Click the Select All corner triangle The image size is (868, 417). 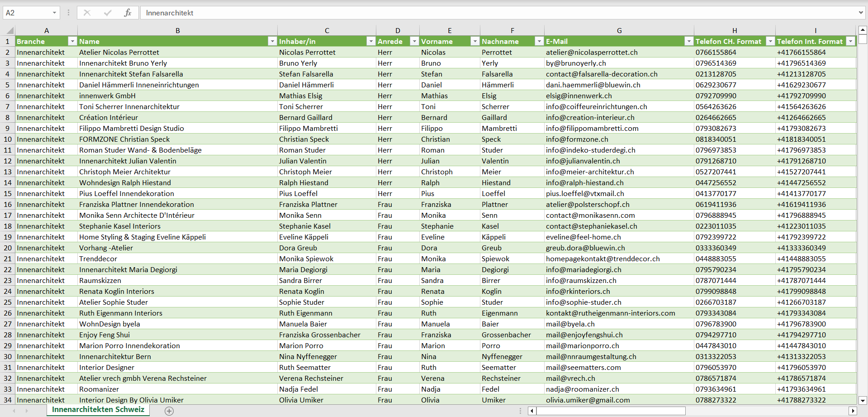[x=9, y=31]
